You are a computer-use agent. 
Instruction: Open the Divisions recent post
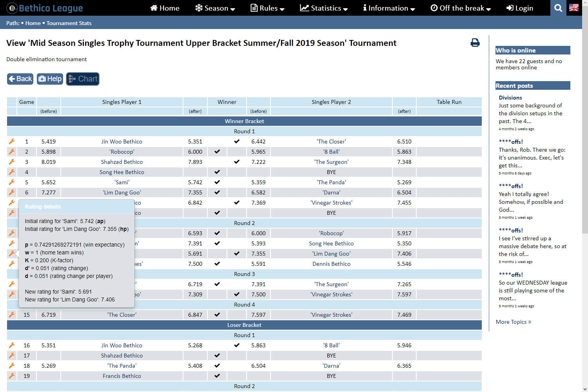click(x=510, y=98)
